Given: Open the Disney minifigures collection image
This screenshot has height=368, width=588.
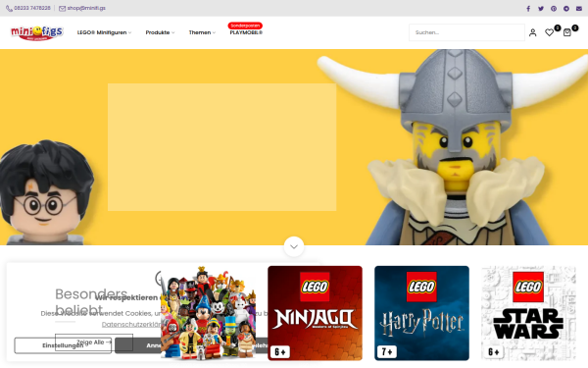Looking at the screenshot, I should point(208,312).
